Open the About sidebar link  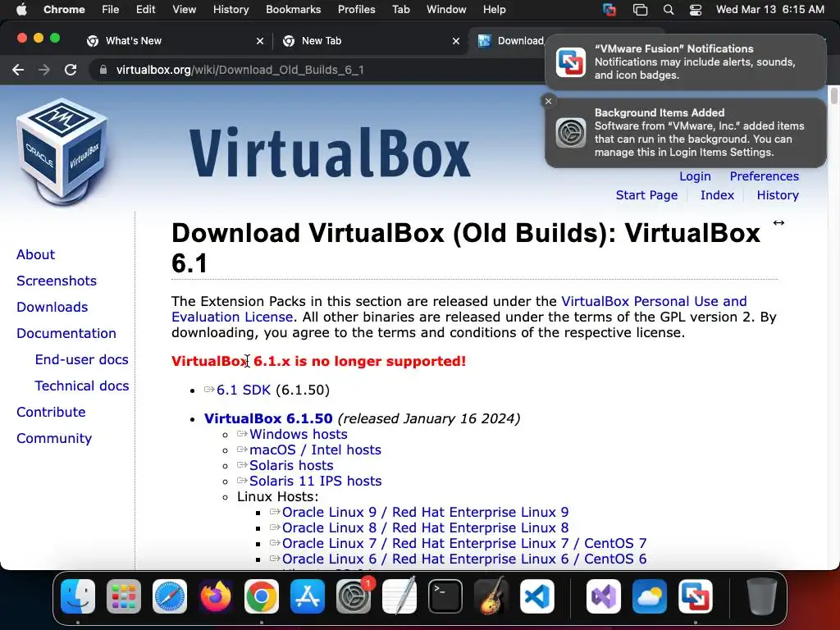click(35, 254)
